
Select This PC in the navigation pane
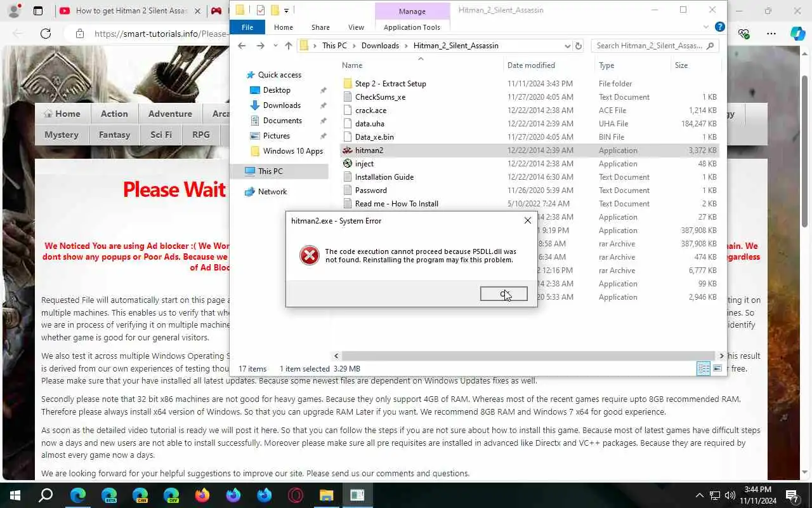point(270,171)
